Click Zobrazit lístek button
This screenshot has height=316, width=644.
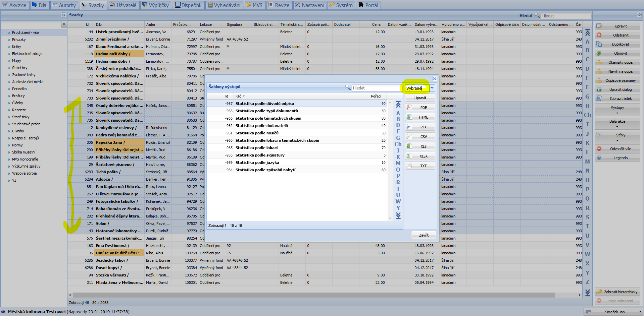coord(617,99)
